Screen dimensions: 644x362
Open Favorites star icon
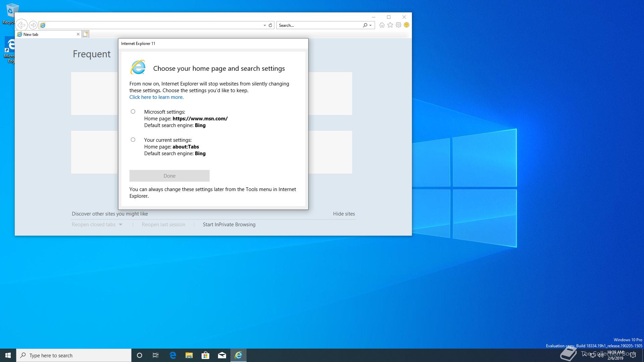390,25
